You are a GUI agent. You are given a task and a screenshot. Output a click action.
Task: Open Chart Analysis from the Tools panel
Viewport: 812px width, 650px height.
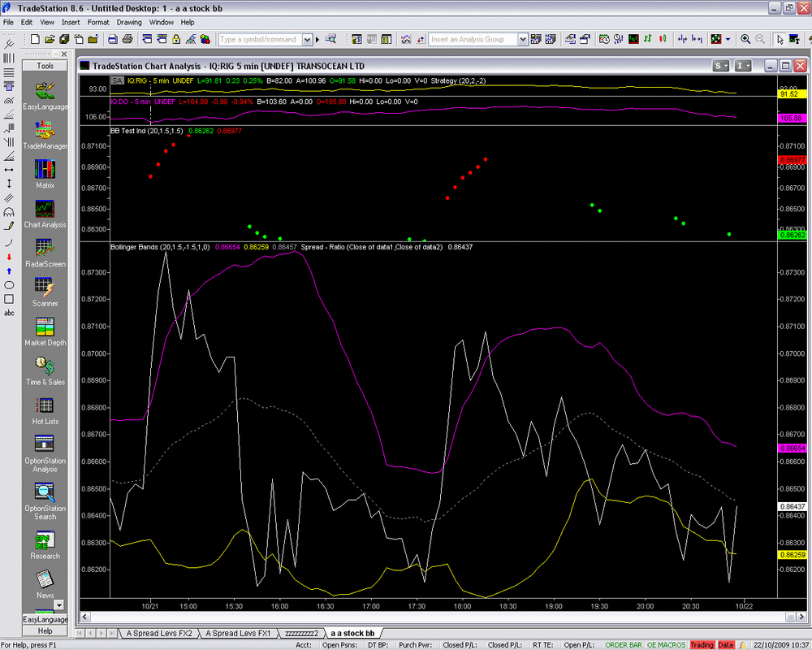[x=45, y=214]
